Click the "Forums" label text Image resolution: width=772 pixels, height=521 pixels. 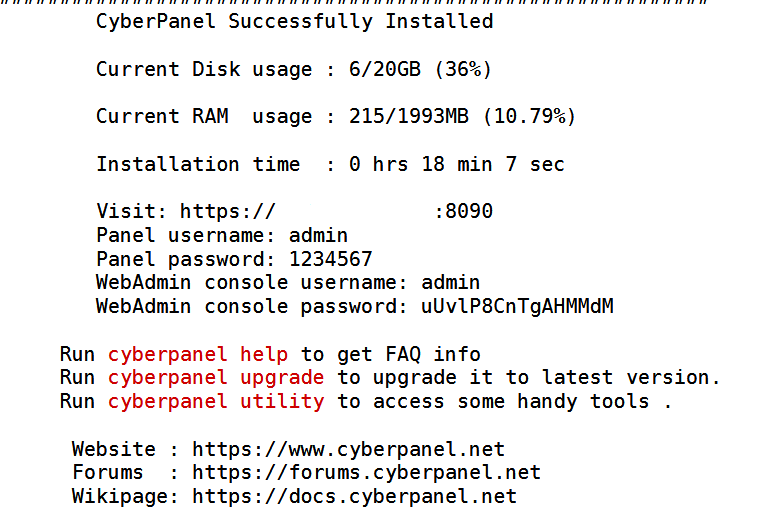(108, 472)
